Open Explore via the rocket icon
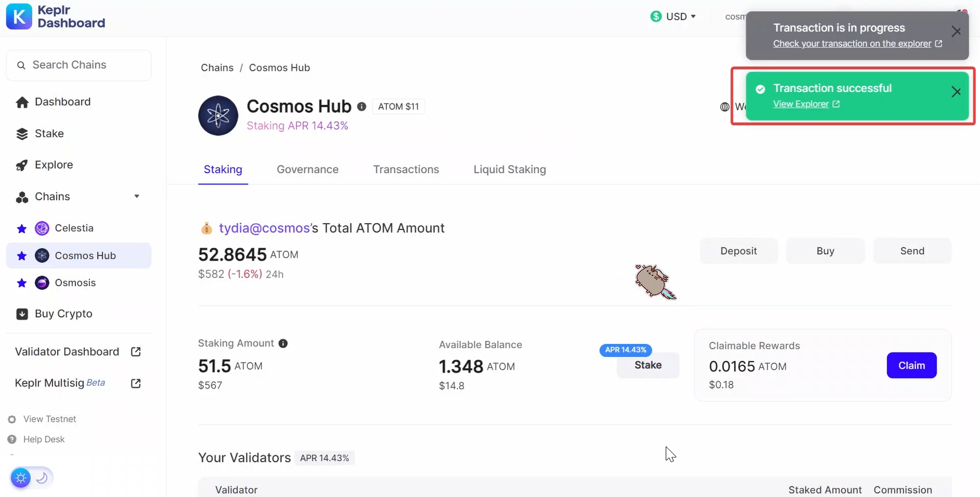980x497 pixels. tap(22, 165)
